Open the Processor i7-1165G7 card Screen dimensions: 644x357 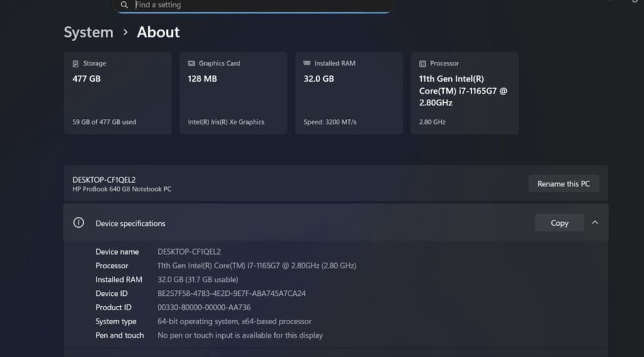point(464,93)
